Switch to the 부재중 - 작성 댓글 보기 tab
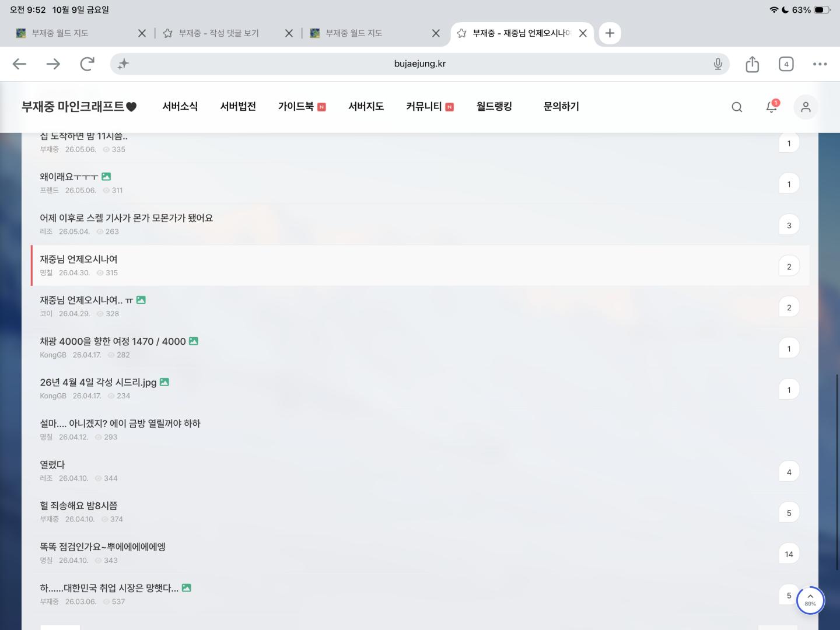The image size is (840, 630). point(219,33)
